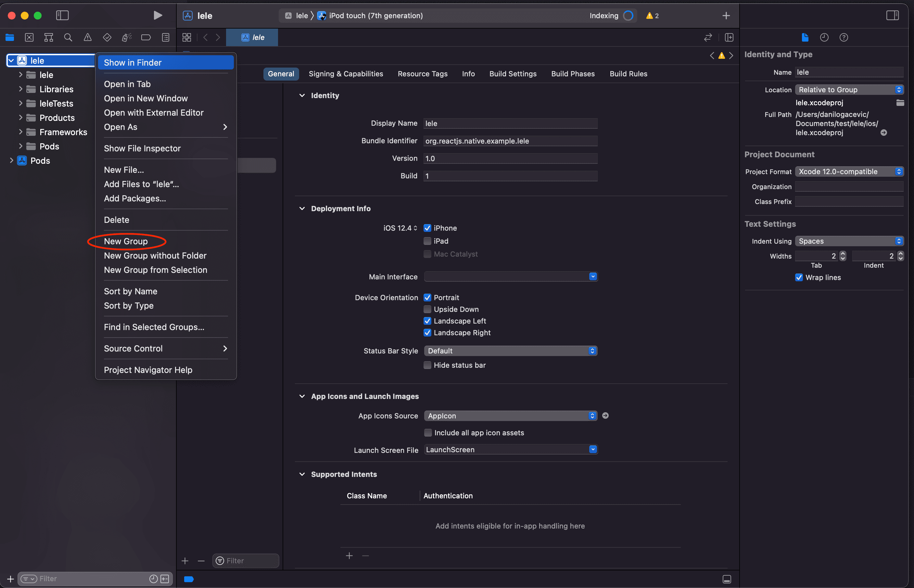Show the History inspector

[x=824, y=37]
